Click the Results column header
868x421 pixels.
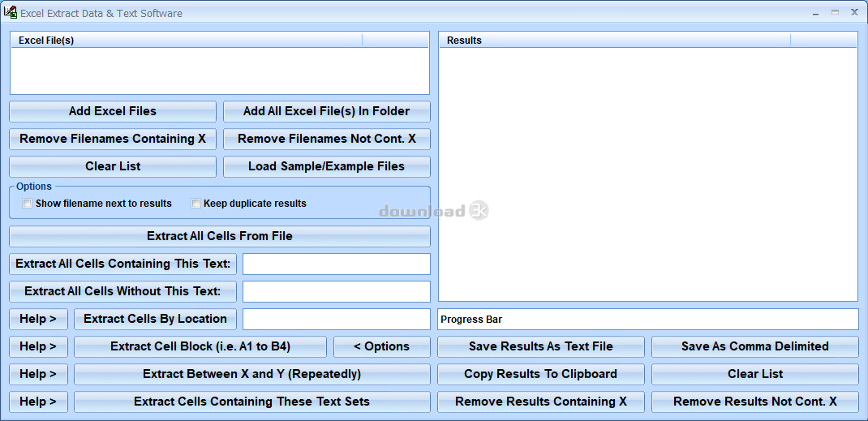pos(615,41)
